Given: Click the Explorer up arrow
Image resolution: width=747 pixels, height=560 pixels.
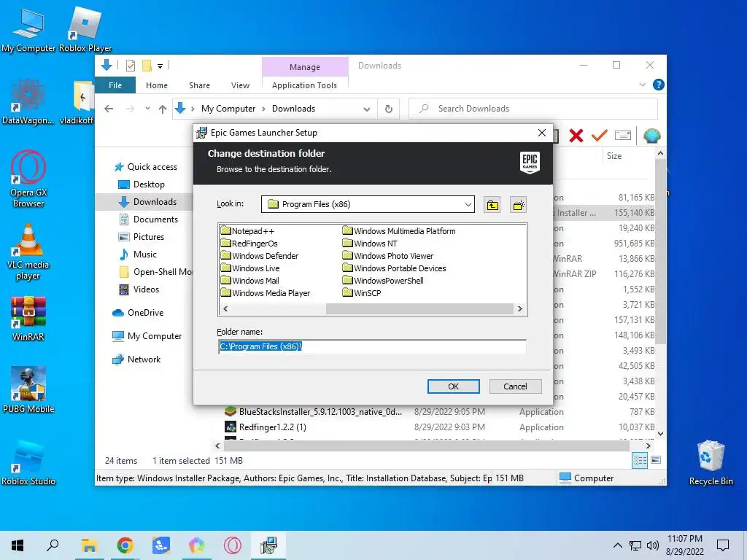Looking at the screenshot, I should (x=163, y=109).
